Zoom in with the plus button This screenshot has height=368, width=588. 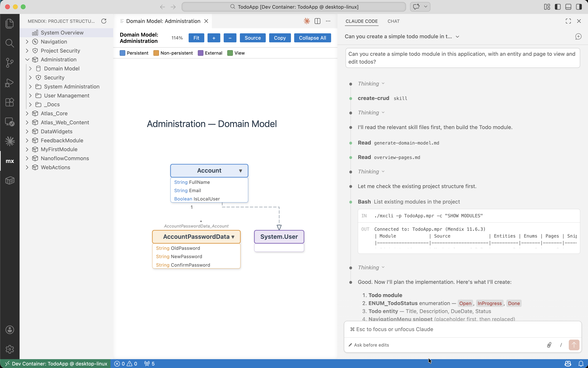pyautogui.click(x=214, y=38)
